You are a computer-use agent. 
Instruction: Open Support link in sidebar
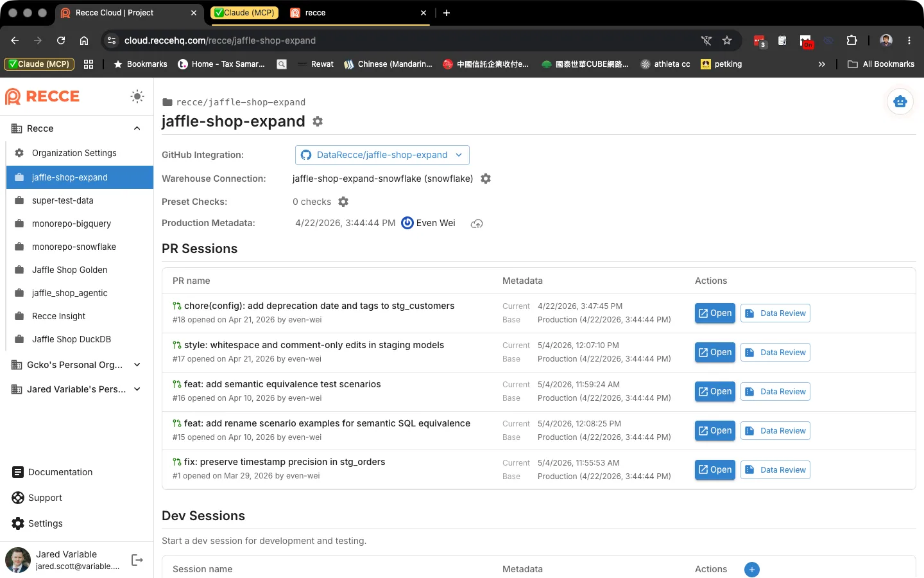37,498
